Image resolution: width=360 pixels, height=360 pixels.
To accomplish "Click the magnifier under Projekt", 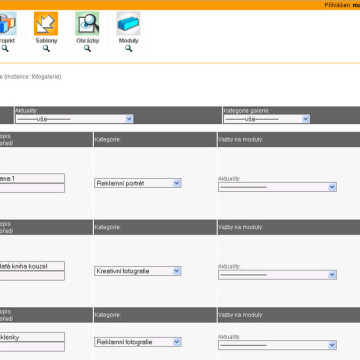I will (x=5, y=49).
